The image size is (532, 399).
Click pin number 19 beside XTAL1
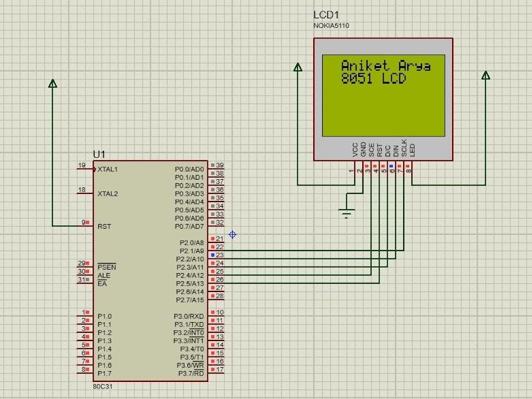tap(82, 166)
